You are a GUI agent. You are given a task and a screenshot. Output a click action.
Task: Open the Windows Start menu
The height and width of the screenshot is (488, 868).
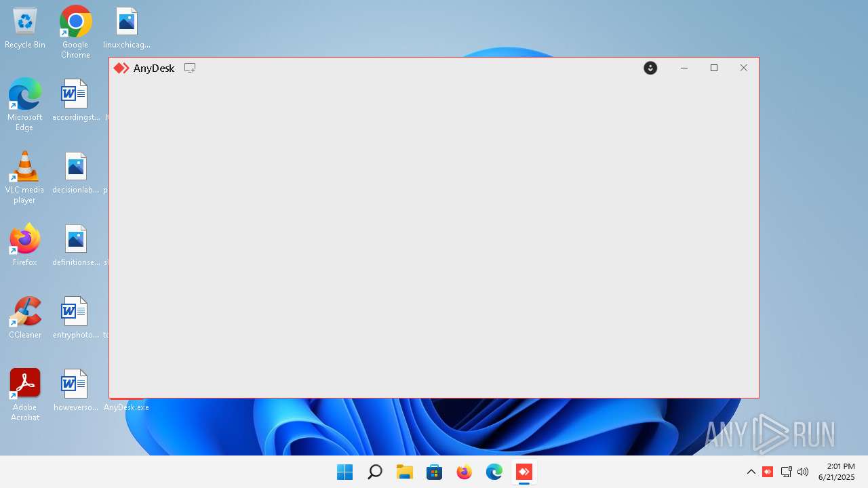click(344, 472)
